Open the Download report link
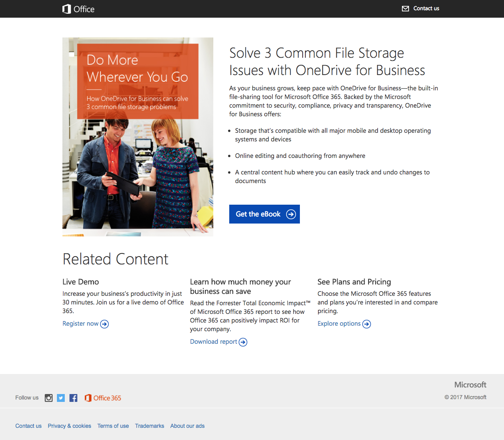 click(x=214, y=341)
